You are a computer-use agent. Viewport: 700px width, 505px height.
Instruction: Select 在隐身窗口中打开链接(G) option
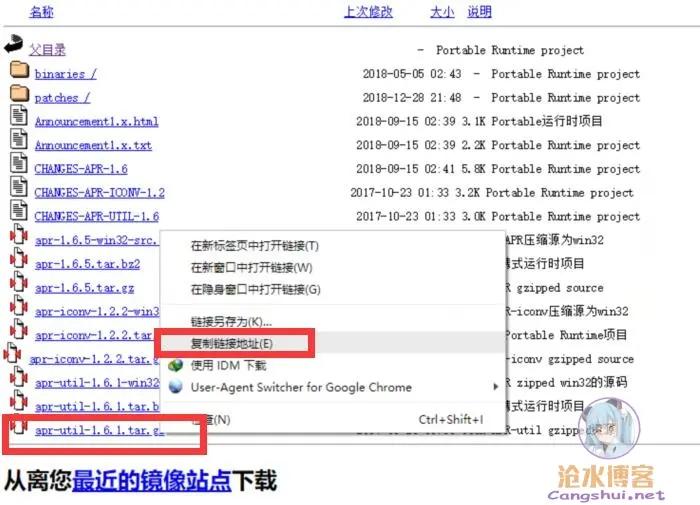click(255, 290)
